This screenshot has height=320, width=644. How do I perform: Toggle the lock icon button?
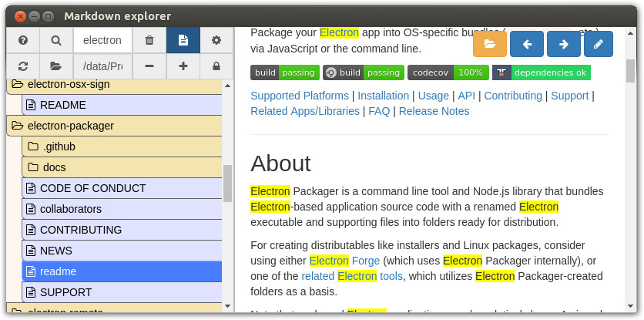[216, 66]
